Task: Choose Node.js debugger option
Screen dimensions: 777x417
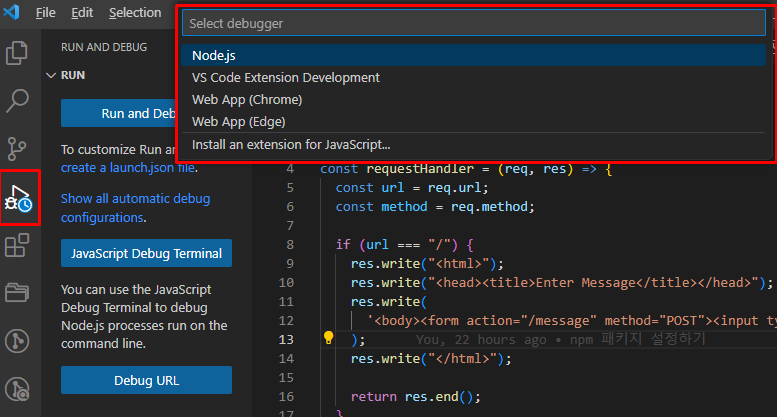Action: click(473, 55)
